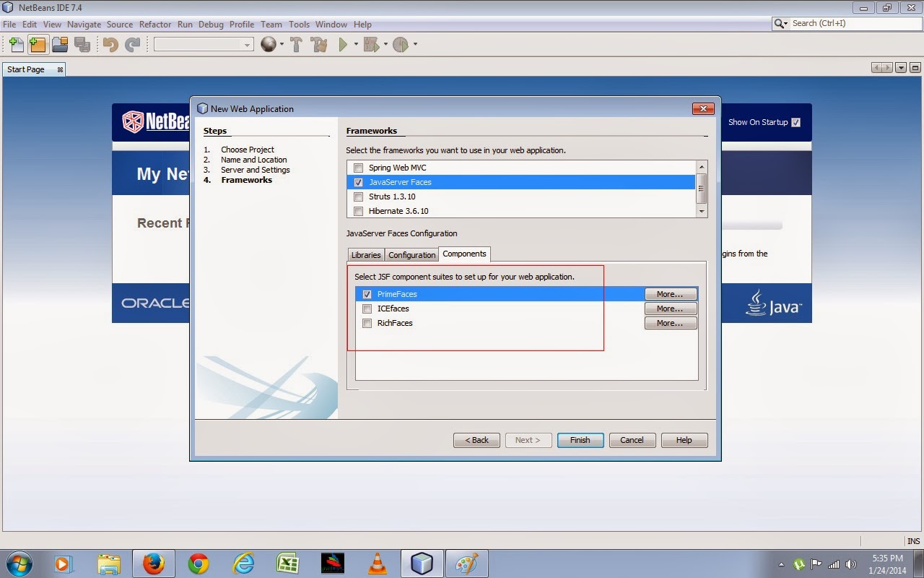This screenshot has height=578, width=924.
Task: Check the ICEfaces checkbox
Action: point(367,309)
